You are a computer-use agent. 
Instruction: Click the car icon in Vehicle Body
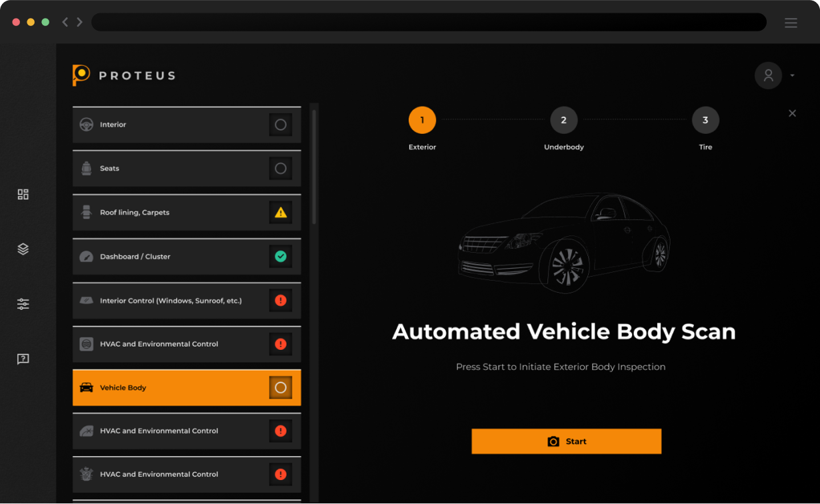(x=86, y=387)
